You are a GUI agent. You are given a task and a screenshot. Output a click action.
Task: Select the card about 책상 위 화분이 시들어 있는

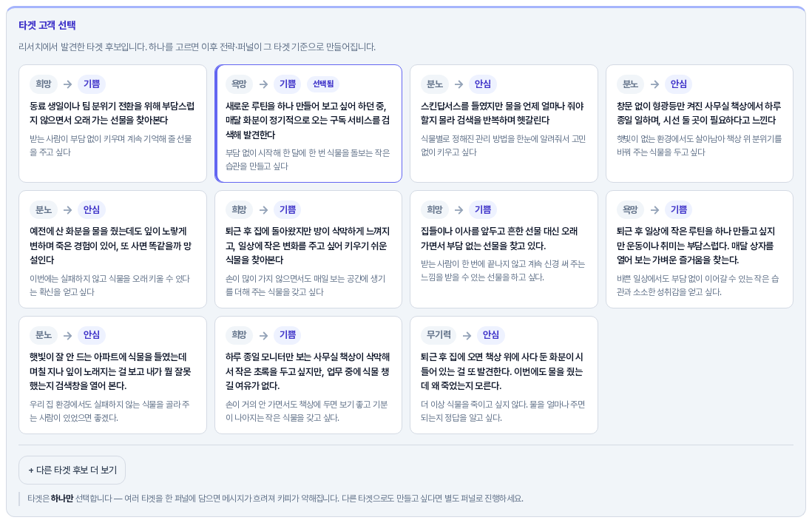504,375
